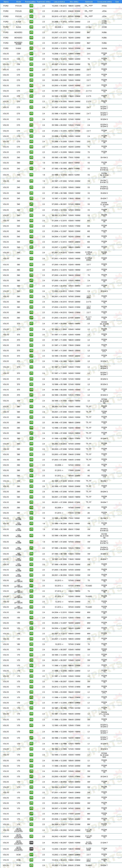Click fuel icon in S60 R 2.5 T AWD row
The height and width of the screenshot is (868, 122).
pyautogui.click(x=31, y=318)
